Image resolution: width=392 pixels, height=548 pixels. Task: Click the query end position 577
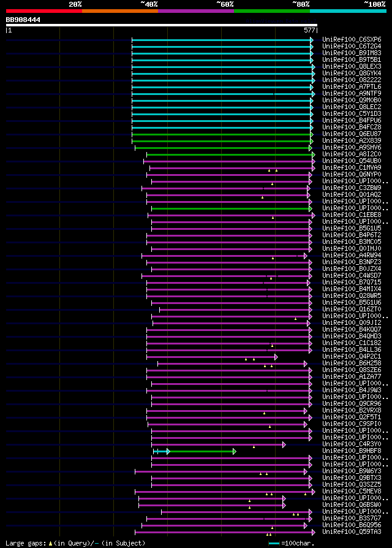(310, 31)
